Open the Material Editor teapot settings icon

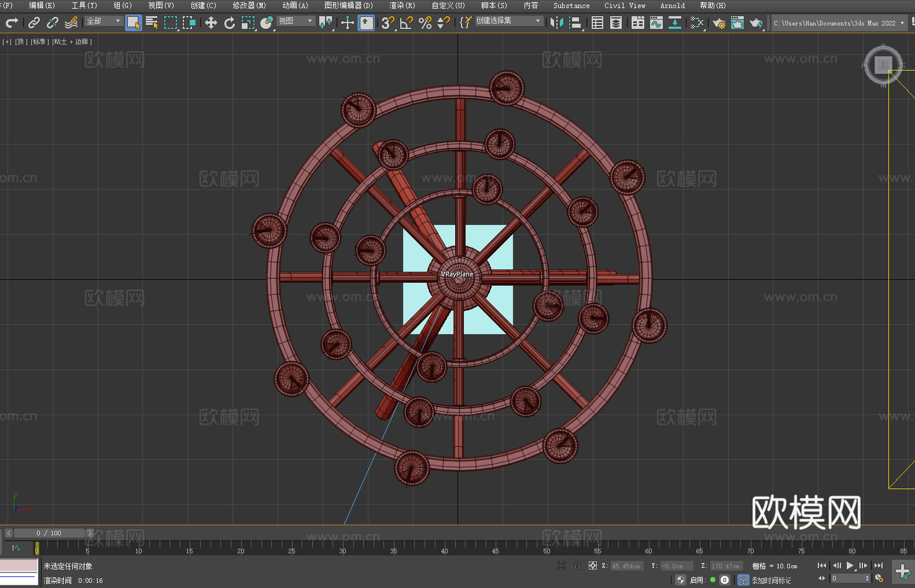pyautogui.click(x=718, y=23)
